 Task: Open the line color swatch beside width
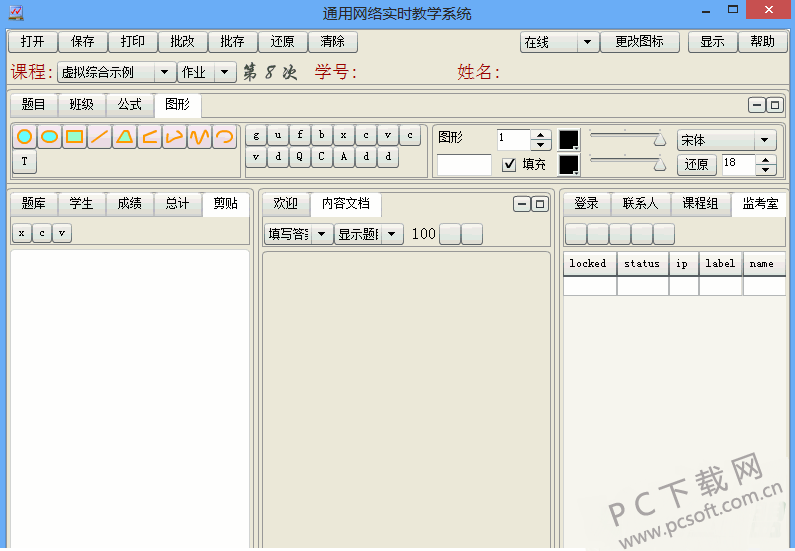point(569,140)
